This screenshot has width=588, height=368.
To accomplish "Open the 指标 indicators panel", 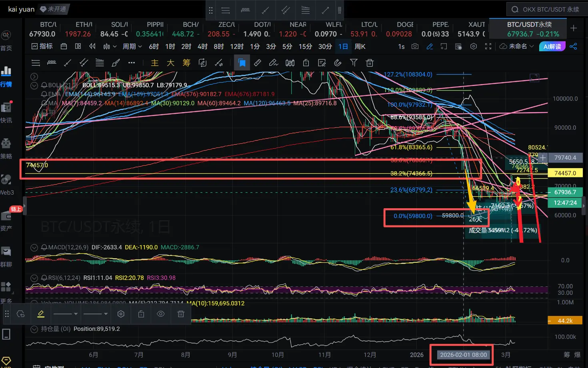I will (x=42, y=46).
